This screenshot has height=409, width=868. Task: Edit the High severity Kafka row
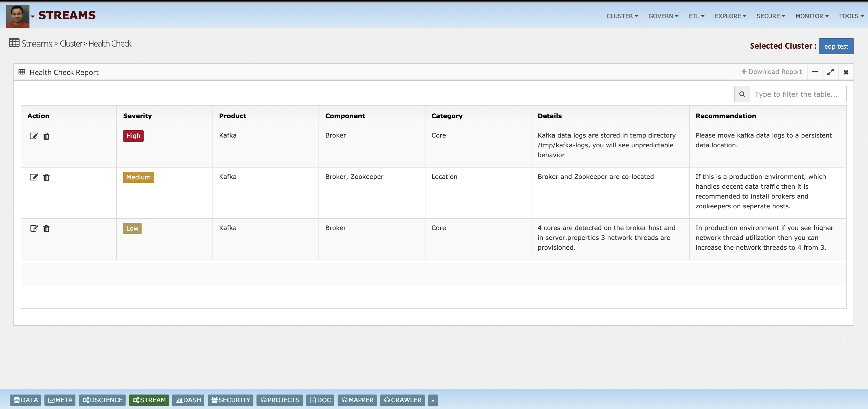click(x=34, y=136)
